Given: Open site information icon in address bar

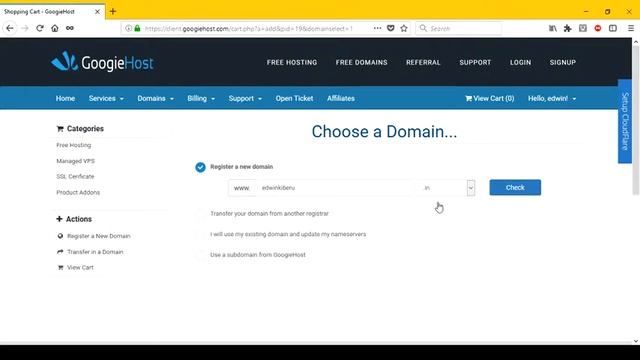Looking at the screenshot, I should pos(128,28).
